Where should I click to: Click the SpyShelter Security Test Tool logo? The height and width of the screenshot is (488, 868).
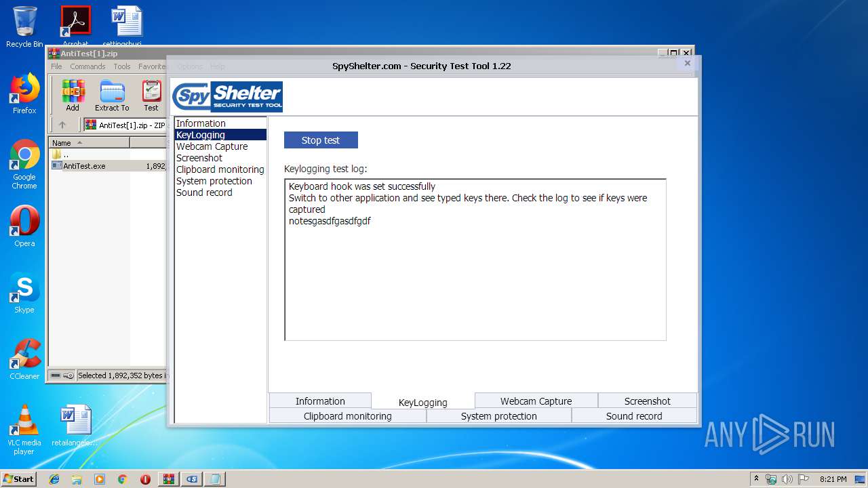click(227, 97)
